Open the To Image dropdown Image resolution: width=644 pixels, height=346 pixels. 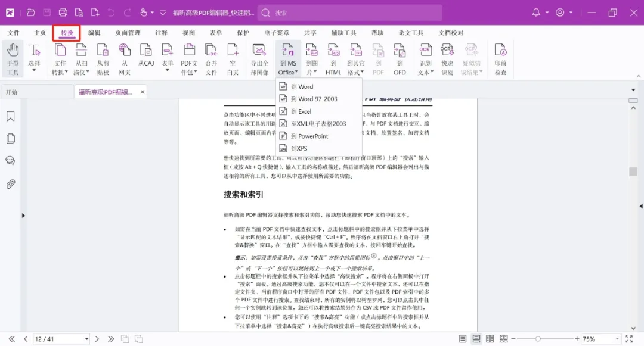(312, 60)
